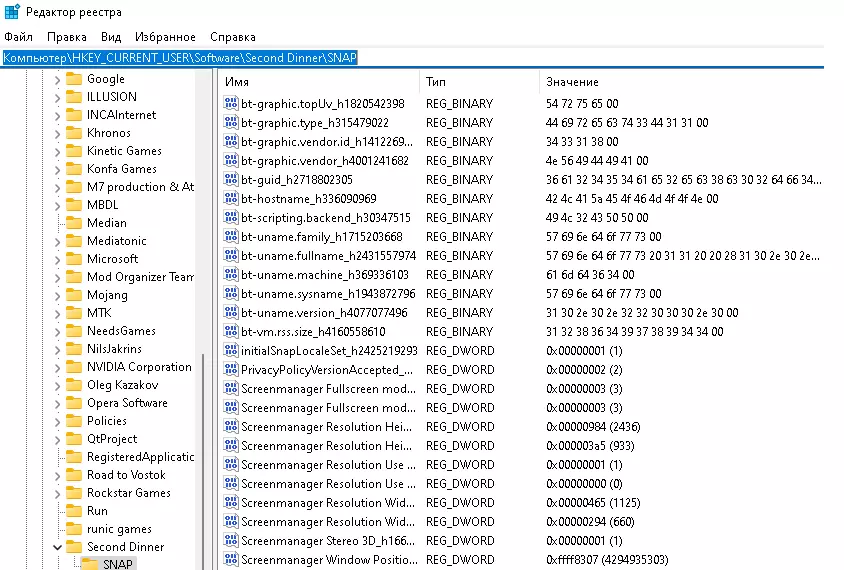Expand the INCAInternet key

click(57, 116)
